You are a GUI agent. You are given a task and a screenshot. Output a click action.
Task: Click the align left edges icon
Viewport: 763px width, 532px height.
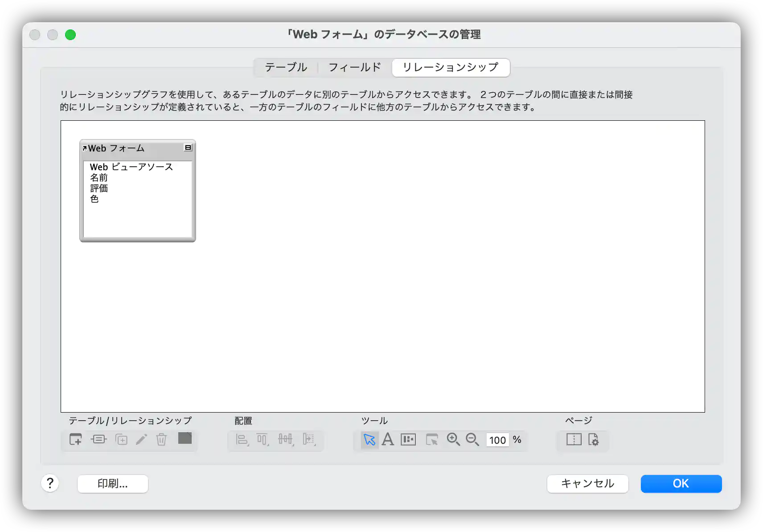(x=242, y=440)
